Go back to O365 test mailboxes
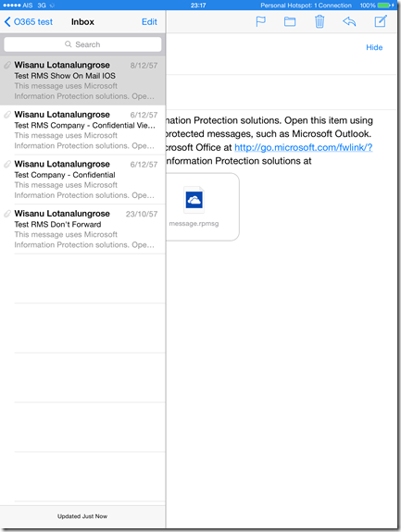This screenshot has height=532, width=401. (29, 22)
